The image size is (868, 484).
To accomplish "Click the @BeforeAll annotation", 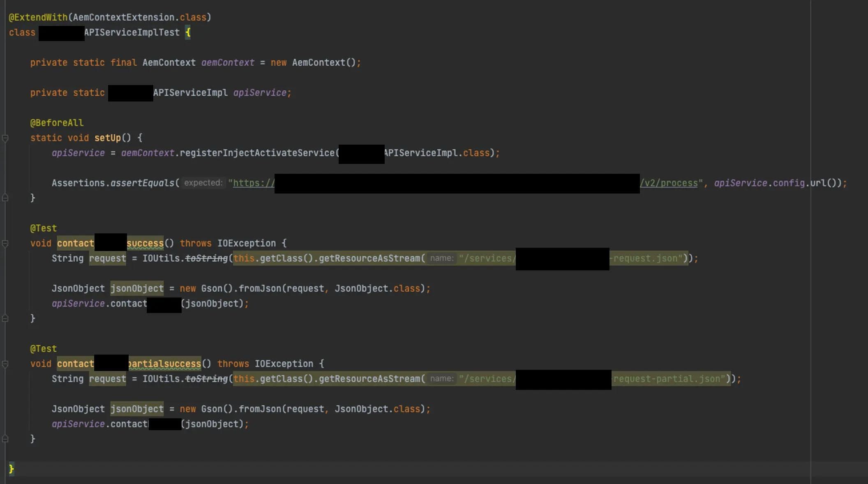I will (57, 123).
